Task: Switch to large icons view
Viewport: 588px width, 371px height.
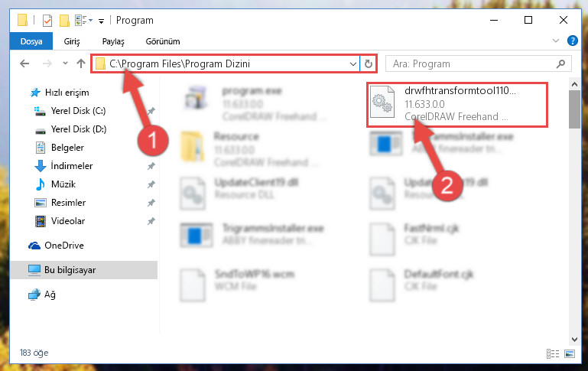Action: tap(569, 353)
